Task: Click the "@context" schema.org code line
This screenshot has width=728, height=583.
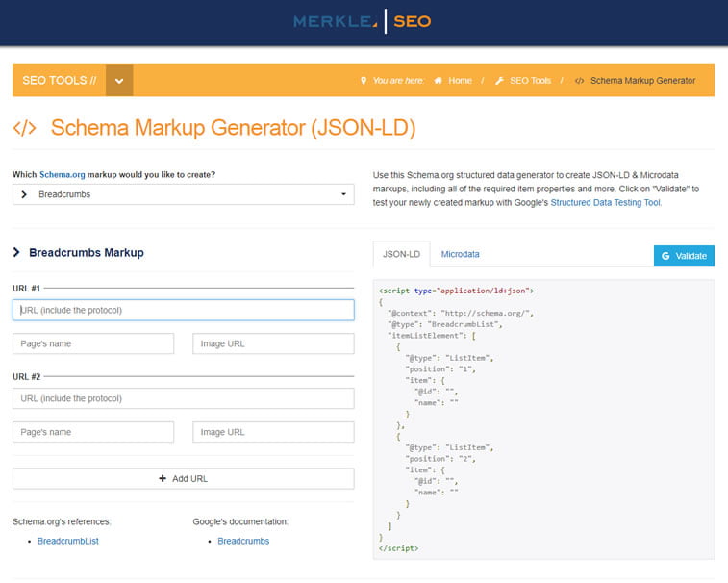Action: (461, 313)
